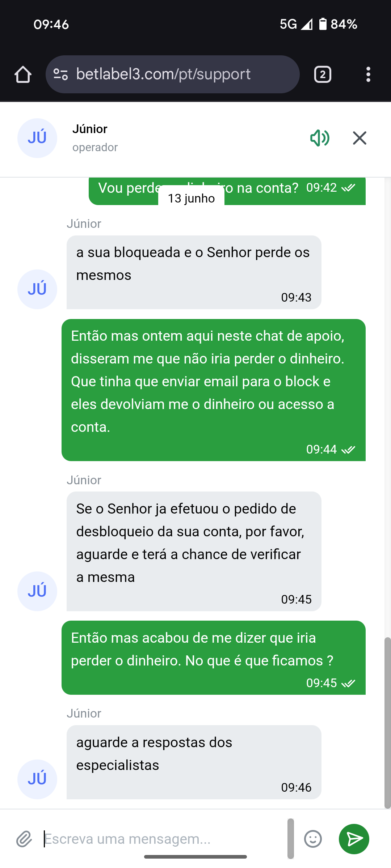
Task: Open the site info icon in address bar
Action: (x=60, y=75)
